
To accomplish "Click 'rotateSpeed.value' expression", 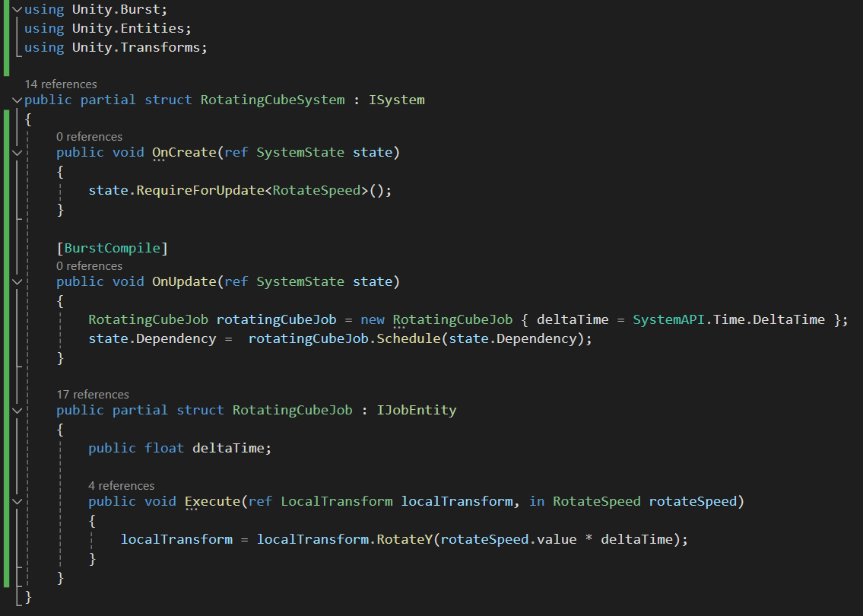I will 509,539.
